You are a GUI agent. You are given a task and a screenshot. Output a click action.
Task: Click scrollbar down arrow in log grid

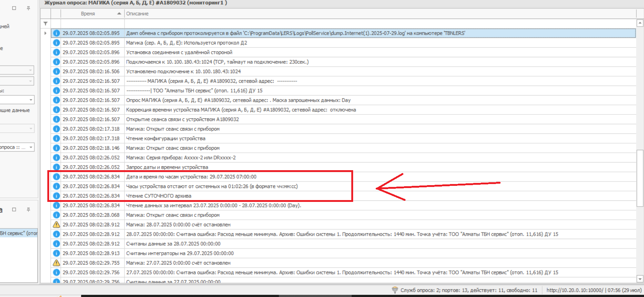click(640, 279)
